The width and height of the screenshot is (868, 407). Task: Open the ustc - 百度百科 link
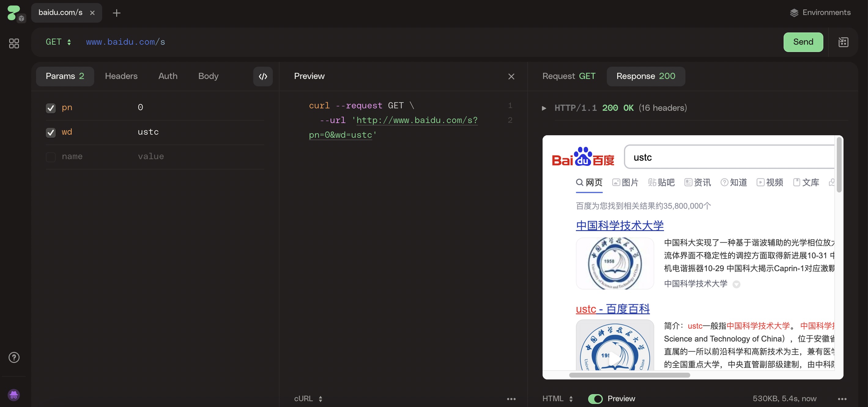pos(613,308)
